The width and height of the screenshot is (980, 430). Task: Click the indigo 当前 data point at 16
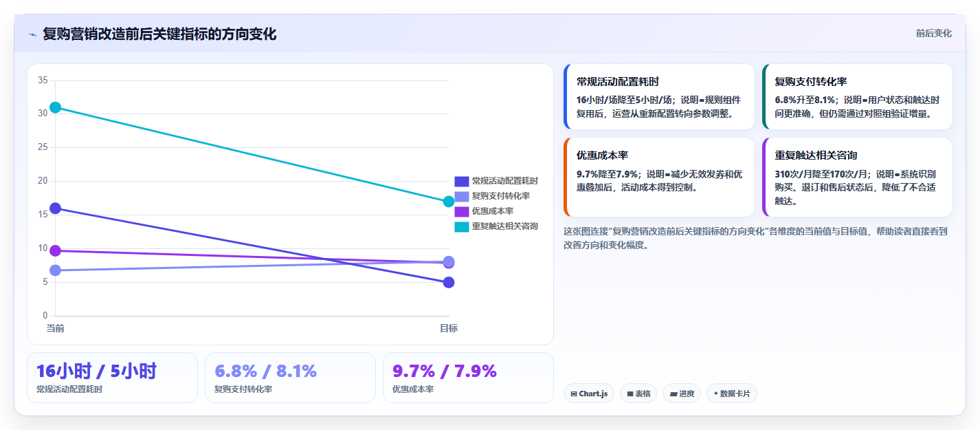click(55, 208)
